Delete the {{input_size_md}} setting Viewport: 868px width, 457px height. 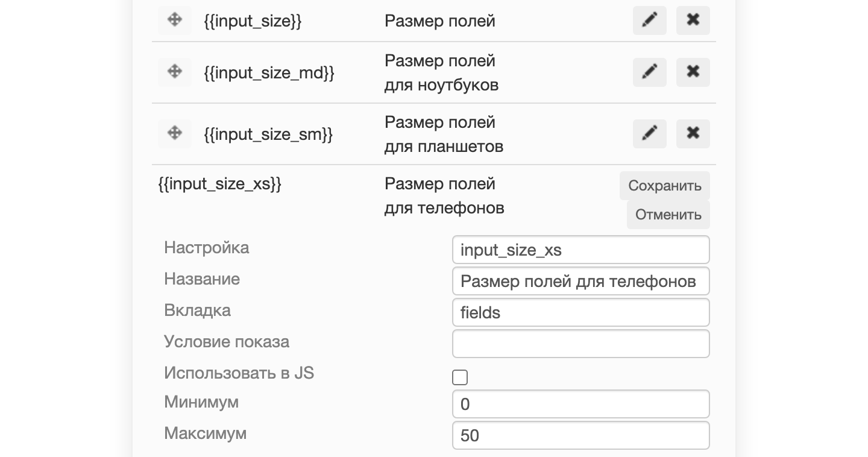tap(693, 72)
